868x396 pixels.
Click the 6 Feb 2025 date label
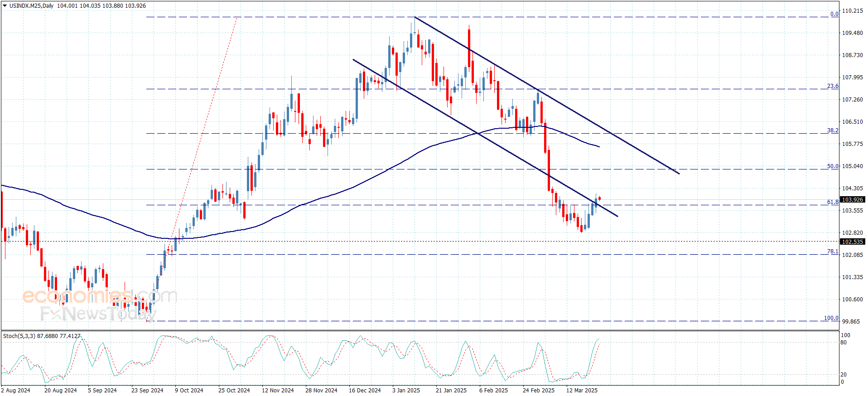[x=493, y=391]
